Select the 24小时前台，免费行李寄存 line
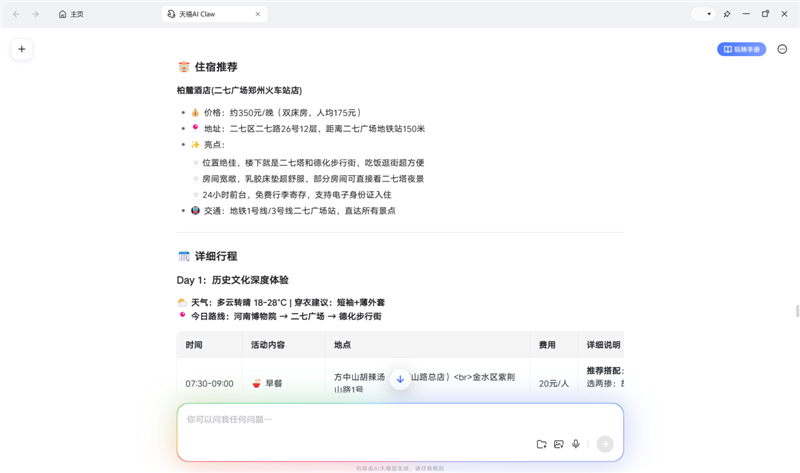Image resolution: width=800 pixels, height=473 pixels. pyautogui.click(x=297, y=194)
